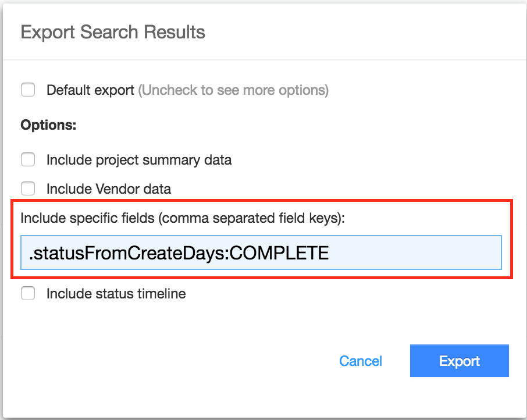Click the 'Include status timeline' label
This screenshot has width=527, height=420.
(x=116, y=294)
